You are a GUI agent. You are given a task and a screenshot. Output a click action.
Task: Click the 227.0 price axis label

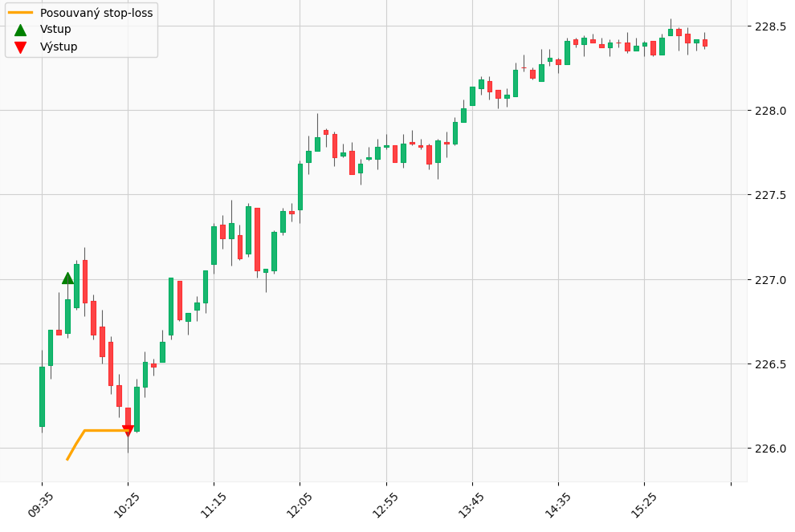tap(771, 280)
